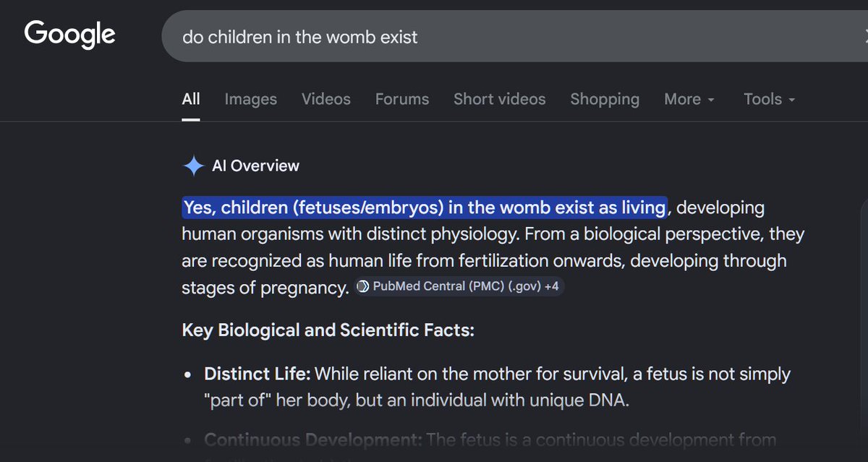Go to the Shopping tab
The width and height of the screenshot is (868, 462).
pyautogui.click(x=605, y=99)
